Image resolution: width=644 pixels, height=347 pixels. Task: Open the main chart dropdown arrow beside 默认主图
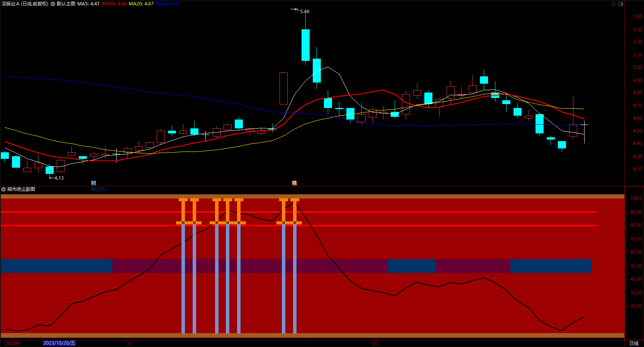[x=53, y=4]
